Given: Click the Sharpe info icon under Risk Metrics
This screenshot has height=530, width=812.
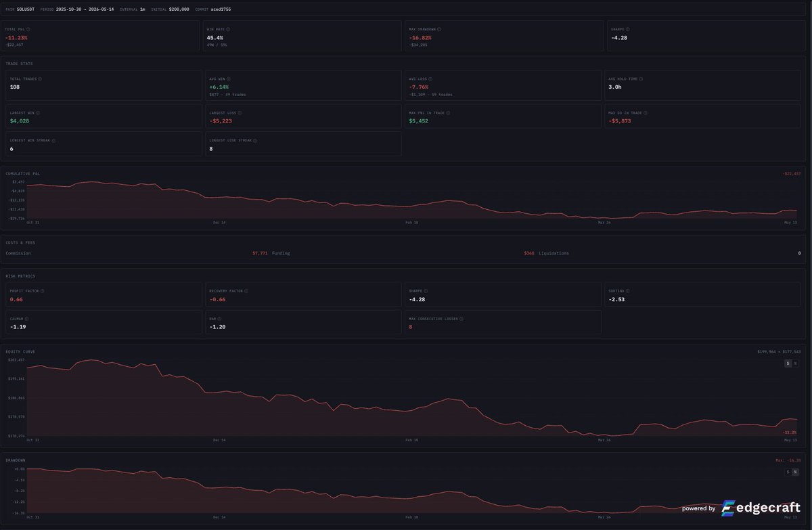Looking at the screenshot, I should (427, 291).
